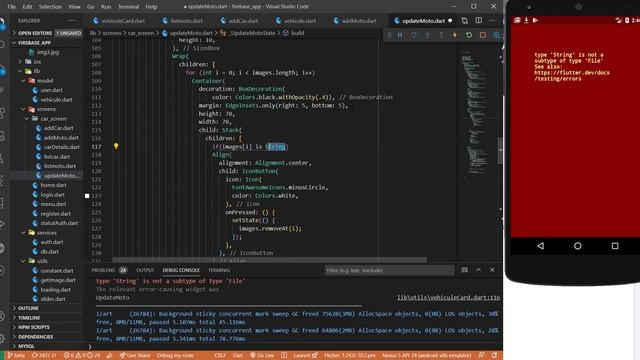Open Dart DevTools widget inspector icon
The image size is (640, 360).
pos(496,36)
